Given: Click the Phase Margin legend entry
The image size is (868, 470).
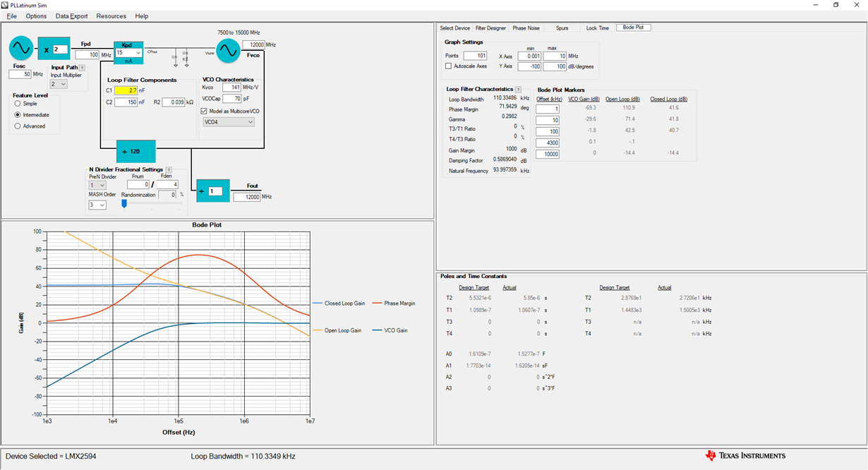Looking at the screenshot, I should point(392,303).
